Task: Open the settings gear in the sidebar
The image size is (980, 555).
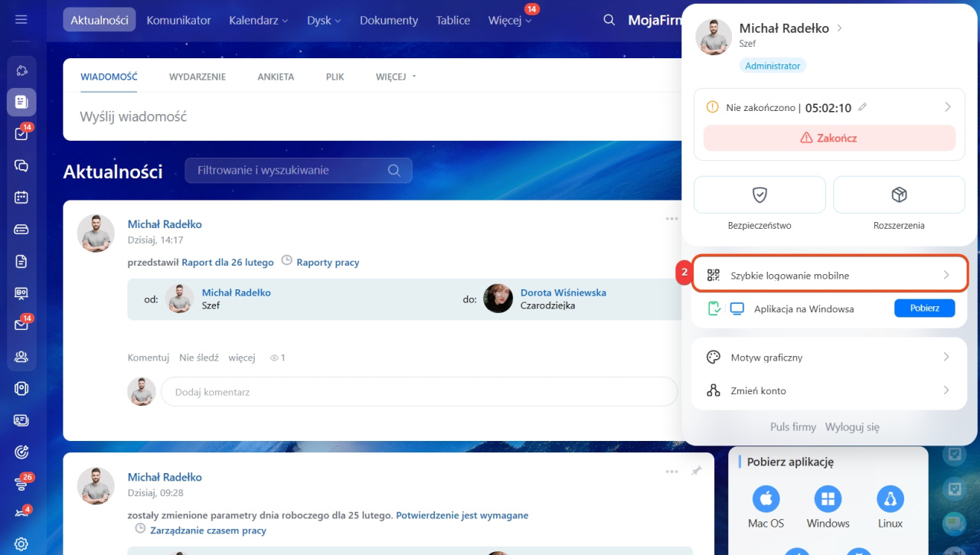Action: click(x=21, y=544)
